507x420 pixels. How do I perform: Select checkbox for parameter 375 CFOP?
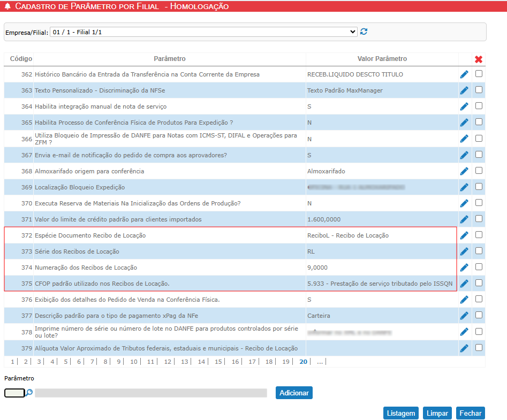coord(479,282)
